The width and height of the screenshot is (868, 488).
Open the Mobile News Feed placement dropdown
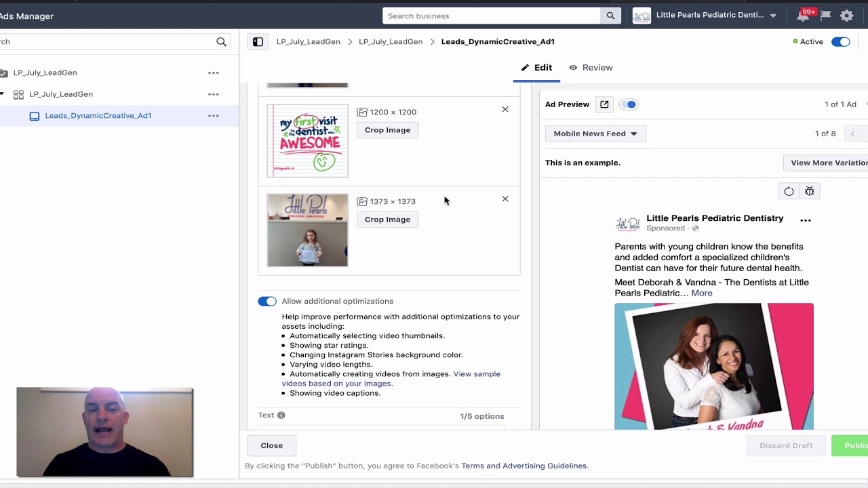[595, 134]
